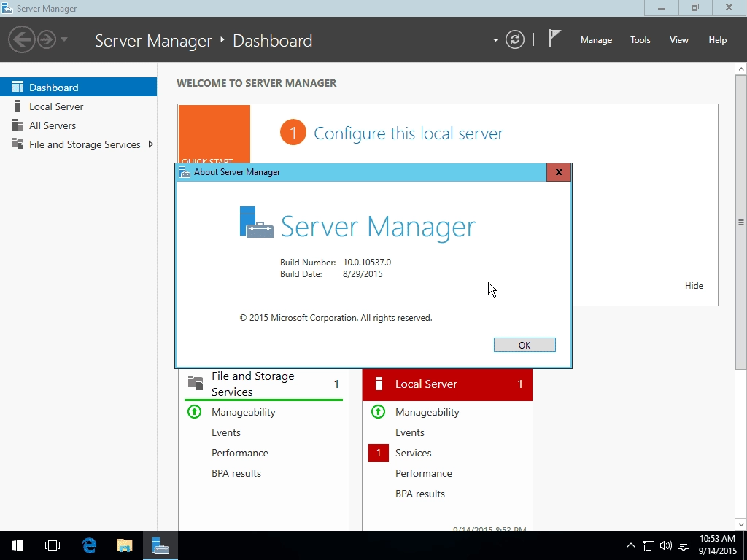
Task: Click the Dashboard grid icon in sidebar
Action: tap(18, 87)
